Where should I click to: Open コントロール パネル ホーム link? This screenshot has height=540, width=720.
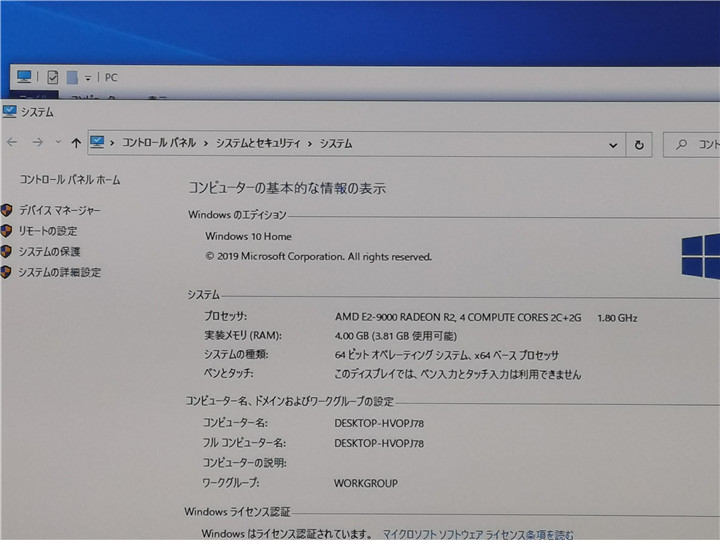[x=70, y=180]
